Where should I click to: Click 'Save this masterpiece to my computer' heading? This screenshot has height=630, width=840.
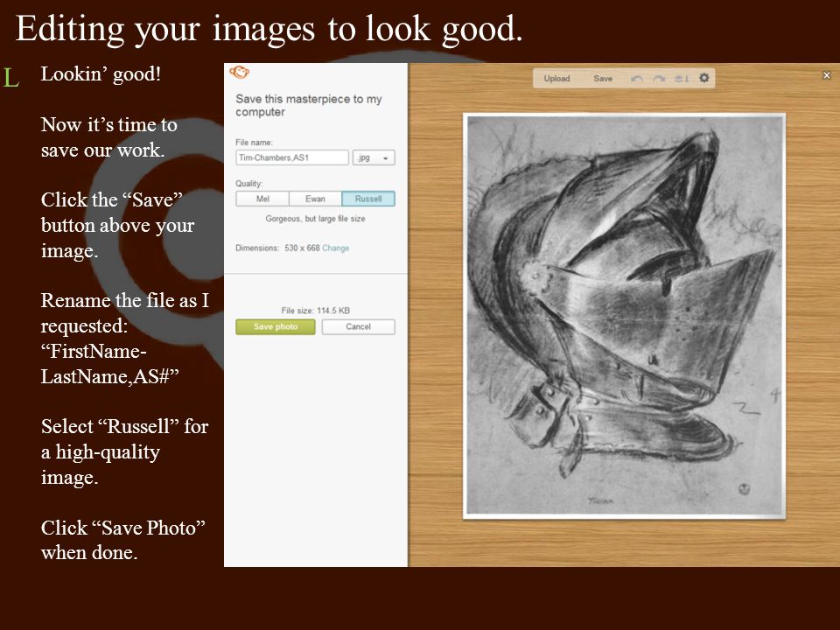pyautogui.click(x=309, y=106)
